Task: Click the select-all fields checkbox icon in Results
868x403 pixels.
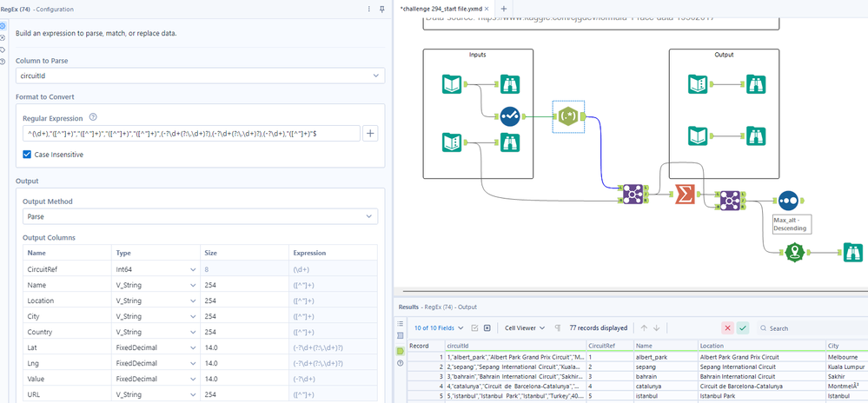Action: pos(474,327)
